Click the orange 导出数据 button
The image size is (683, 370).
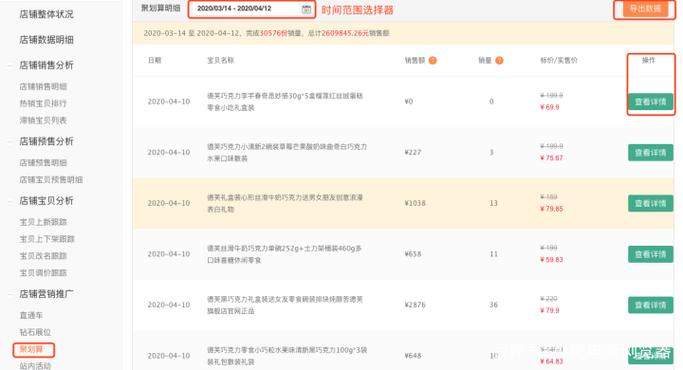click(645, 9)
